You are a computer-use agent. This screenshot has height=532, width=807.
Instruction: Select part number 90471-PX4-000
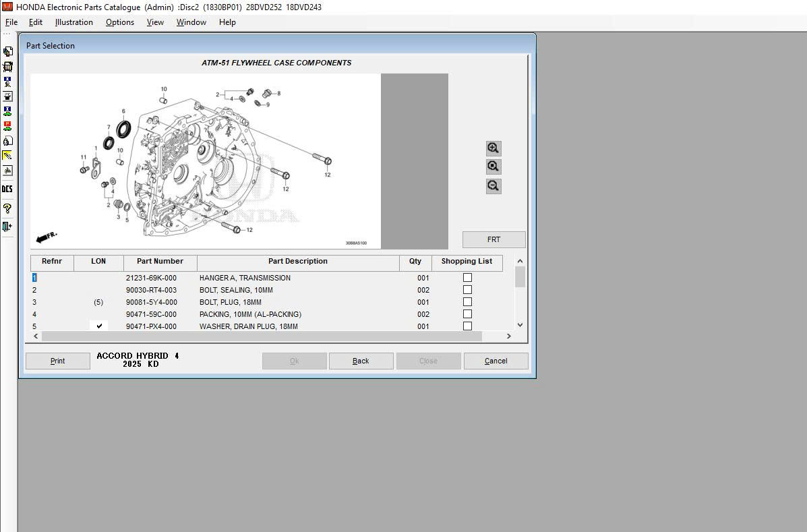pos(151,326)
